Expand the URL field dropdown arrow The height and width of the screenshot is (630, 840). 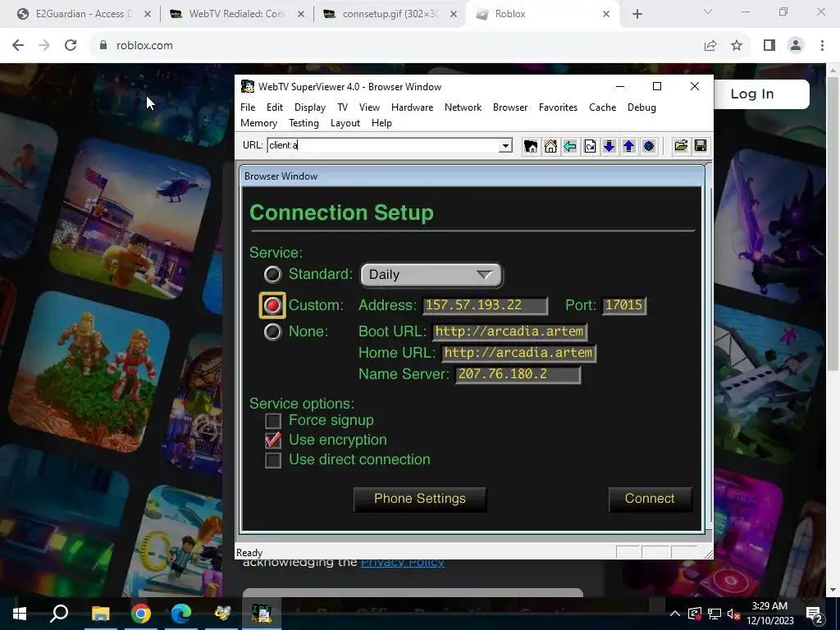click(x=505, y=146)
